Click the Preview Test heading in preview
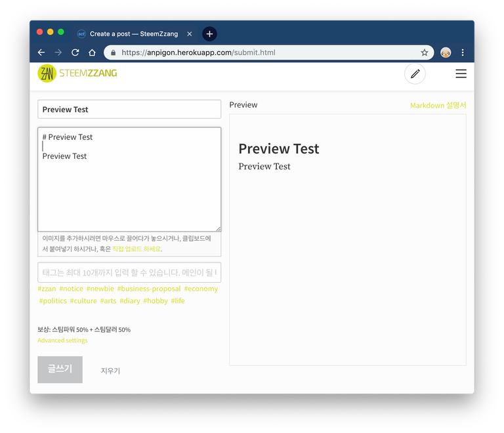This screenshot has height=433, width=504. click(279, 149)
